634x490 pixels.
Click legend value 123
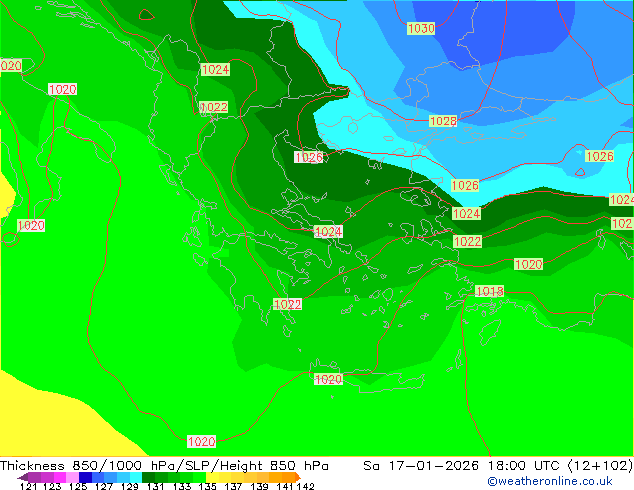click(52, 486)
